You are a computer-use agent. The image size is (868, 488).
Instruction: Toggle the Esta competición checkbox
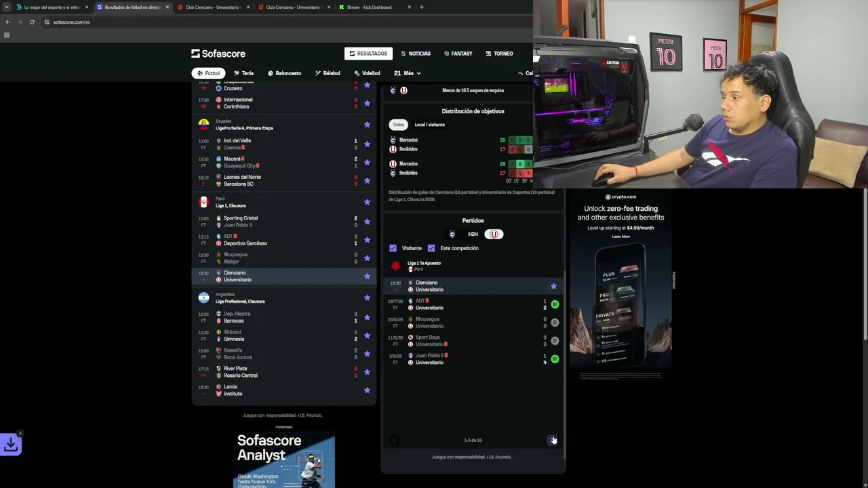(x=431, y=248)
